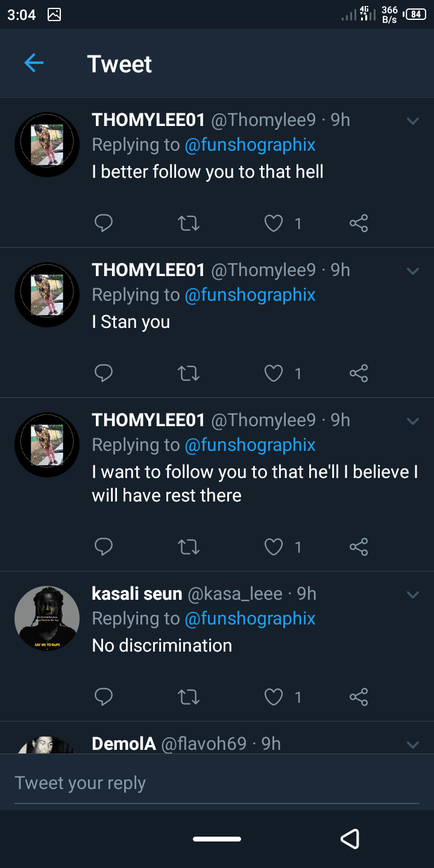Open kasali seun's profile picture
The width and height of the screenshot is (434, 868).
tap(47, 618)
